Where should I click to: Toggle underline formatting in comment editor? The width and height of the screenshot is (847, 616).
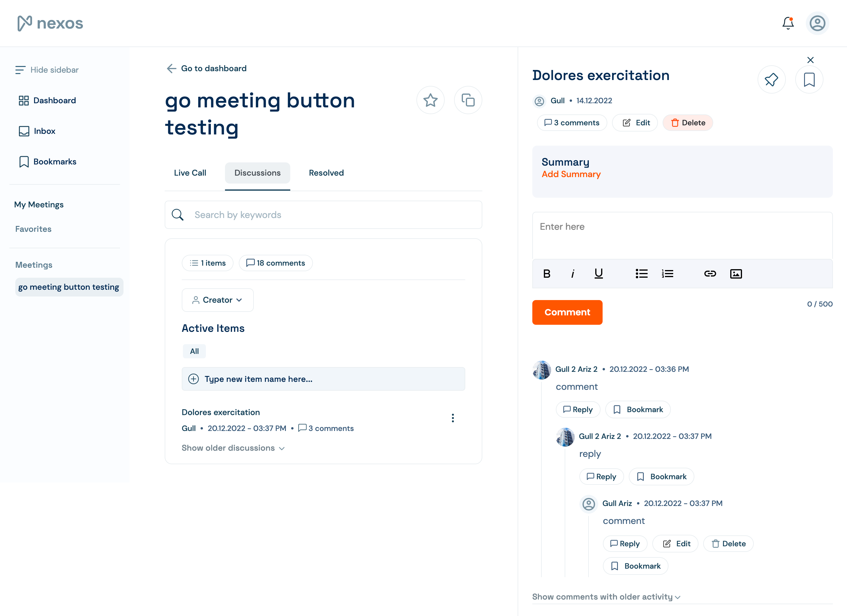point(598,274)
